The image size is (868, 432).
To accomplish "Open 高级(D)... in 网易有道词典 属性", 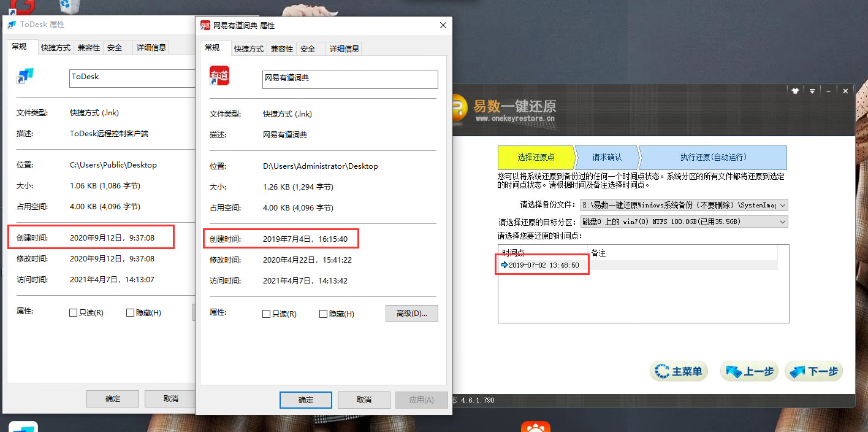I will coord(412,314).
